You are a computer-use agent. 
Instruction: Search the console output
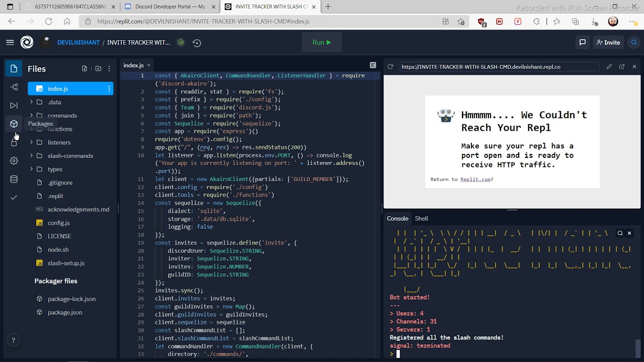pyautogui.click(x=620, y=233)
